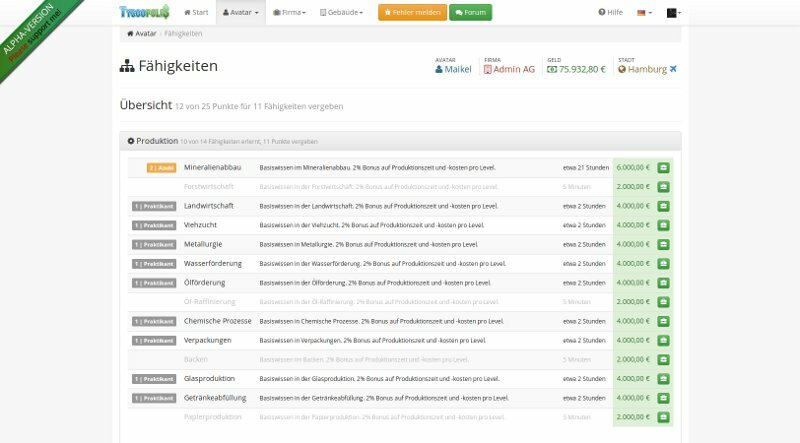Viewport: 800px width, 443px height.
Task: Click the green learn button for Forstwirtschaft
Action: (x=663, y=187)
